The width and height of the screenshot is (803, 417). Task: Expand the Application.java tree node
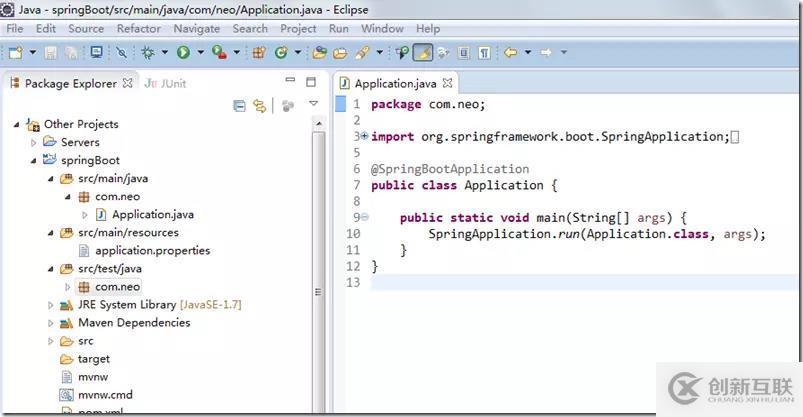(x=84, y=215)
